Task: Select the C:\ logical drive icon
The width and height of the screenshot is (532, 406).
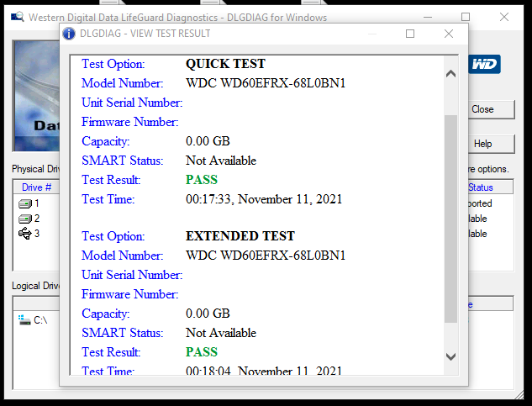Action: coord(24,320)
